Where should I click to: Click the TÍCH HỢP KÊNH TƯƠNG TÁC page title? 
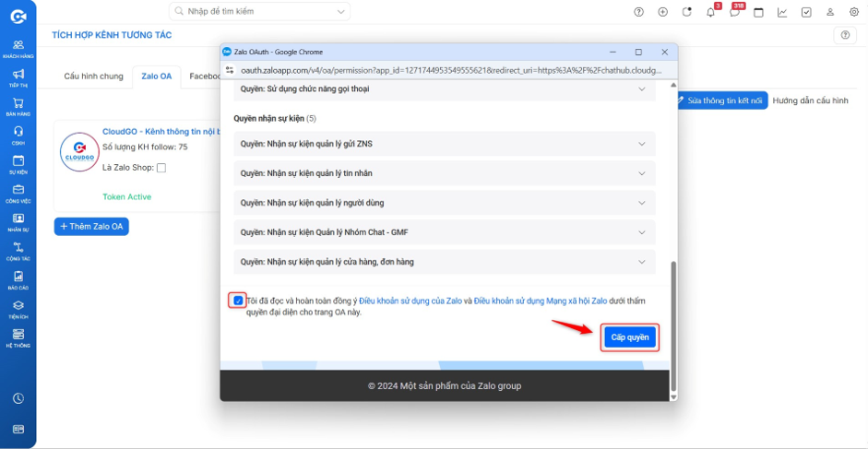pyautogui.click(x=112, y=35)
